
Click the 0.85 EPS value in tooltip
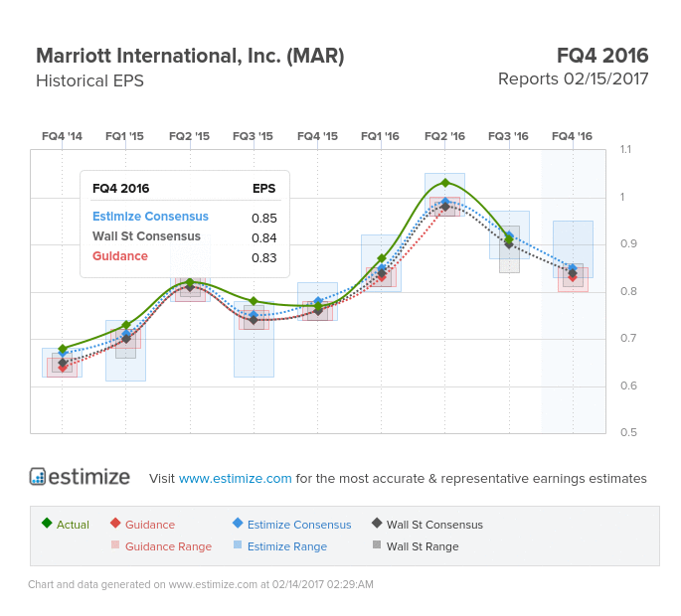[264, 218]
